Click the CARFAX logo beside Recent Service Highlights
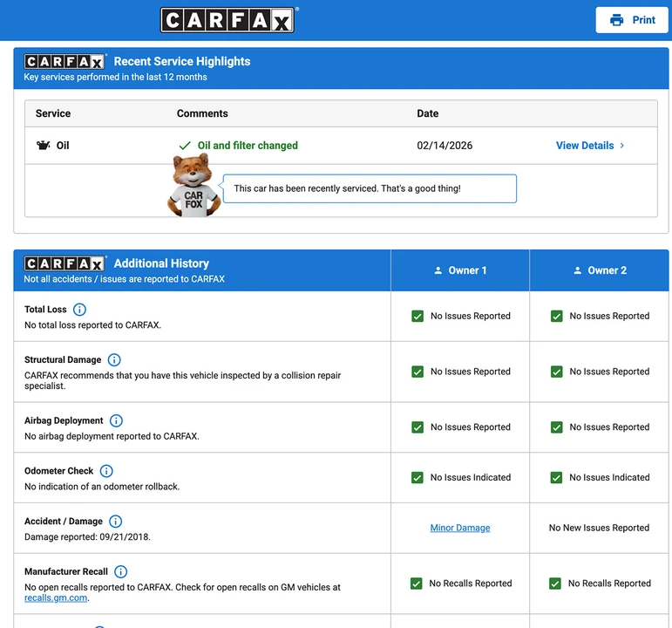This screenshot has width=672, height=628. [64, 62]
